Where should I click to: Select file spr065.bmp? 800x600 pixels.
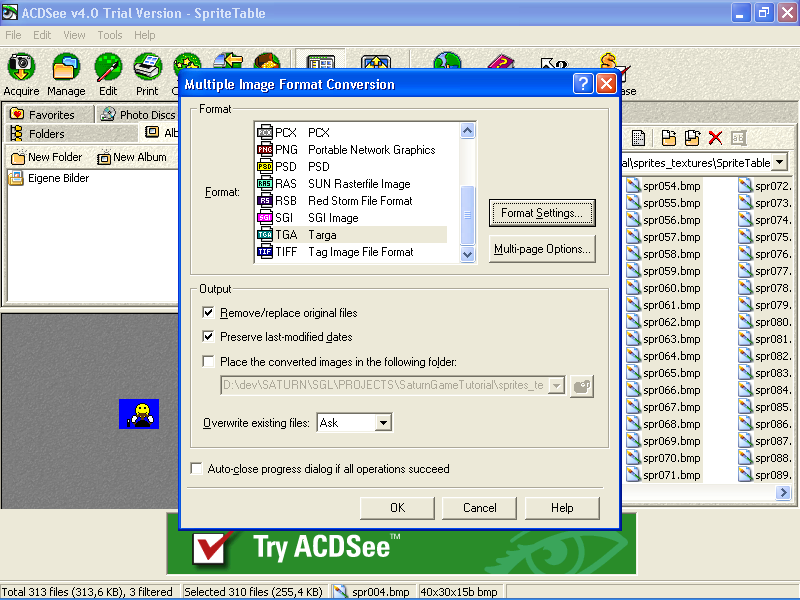(664, 373)
